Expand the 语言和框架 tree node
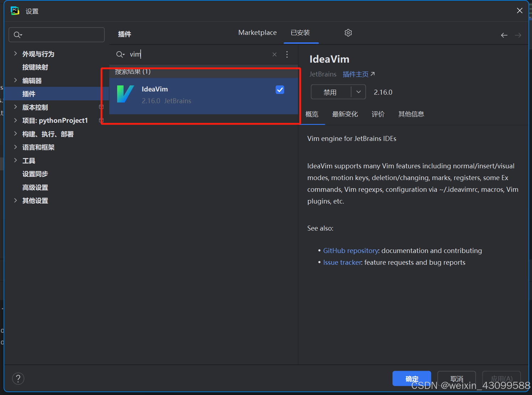The width and height of the screenshot is (532, 395). point(15,147)
